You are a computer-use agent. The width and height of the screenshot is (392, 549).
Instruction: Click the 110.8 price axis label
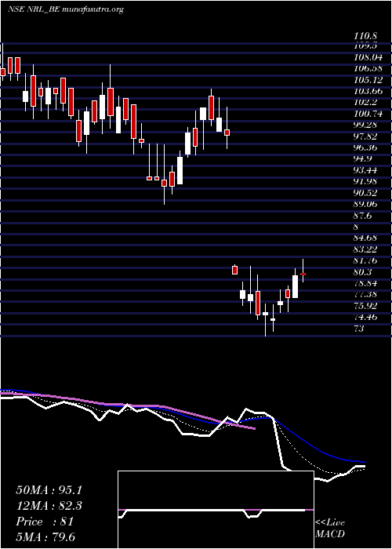366,36
